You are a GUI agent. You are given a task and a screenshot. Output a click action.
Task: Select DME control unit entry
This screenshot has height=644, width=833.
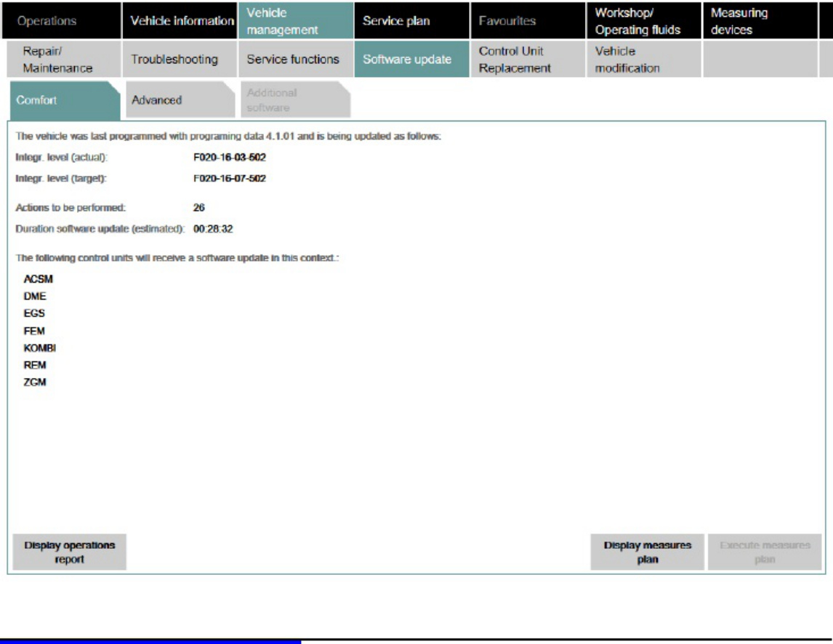tap(35, 296)
